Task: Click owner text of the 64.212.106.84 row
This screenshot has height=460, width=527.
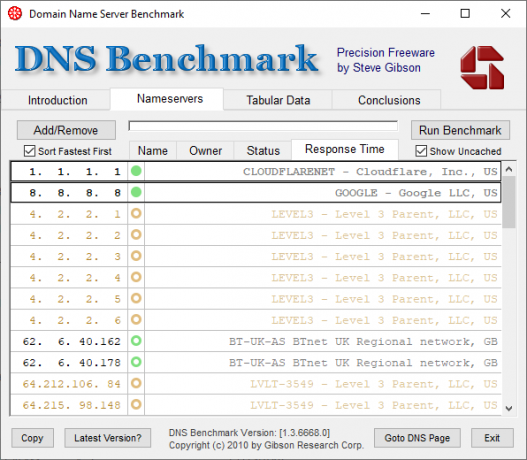Action: [374, 384]
